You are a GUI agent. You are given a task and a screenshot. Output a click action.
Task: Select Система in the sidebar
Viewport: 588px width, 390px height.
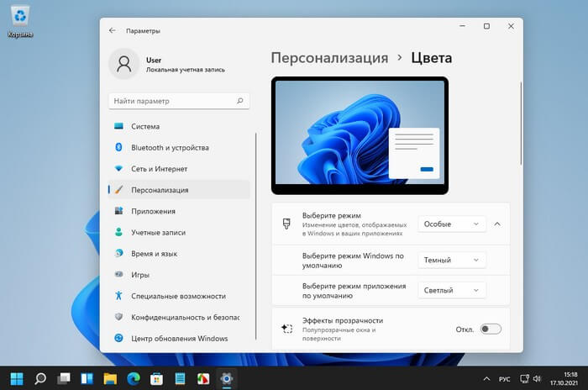[178, 126]
